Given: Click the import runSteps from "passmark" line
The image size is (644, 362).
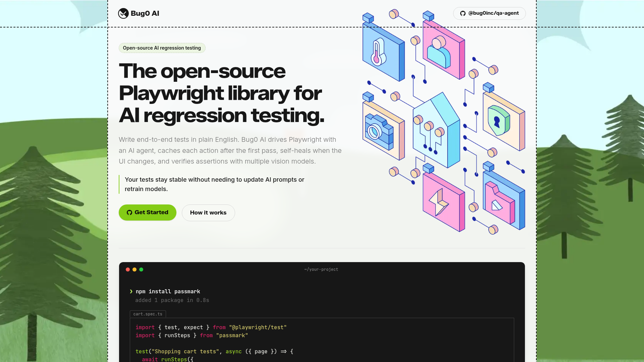Looking at the screenshot, I should tap(192, 336).
